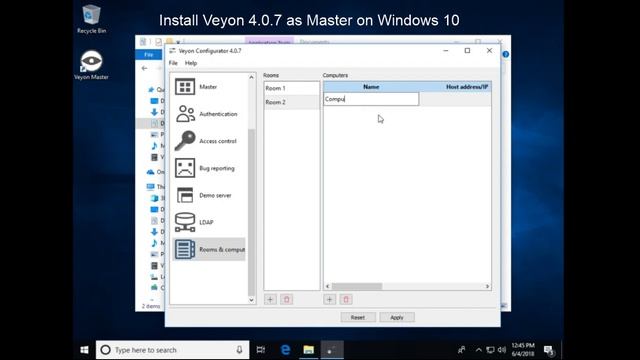Open File tab in File Explorer window
Image resolution: width=640 pixels, height=360 pixels.
[x=149, y=55]
